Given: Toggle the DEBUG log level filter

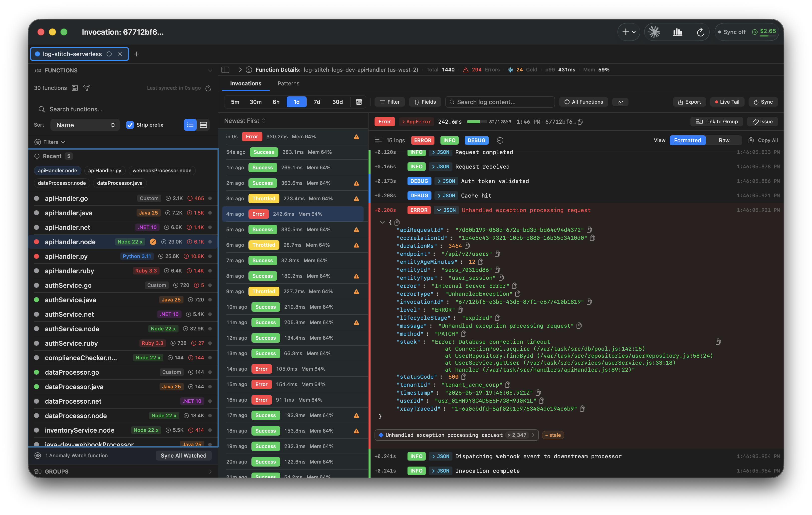Looking at the screenshot, I should click(x=476, y=140).
